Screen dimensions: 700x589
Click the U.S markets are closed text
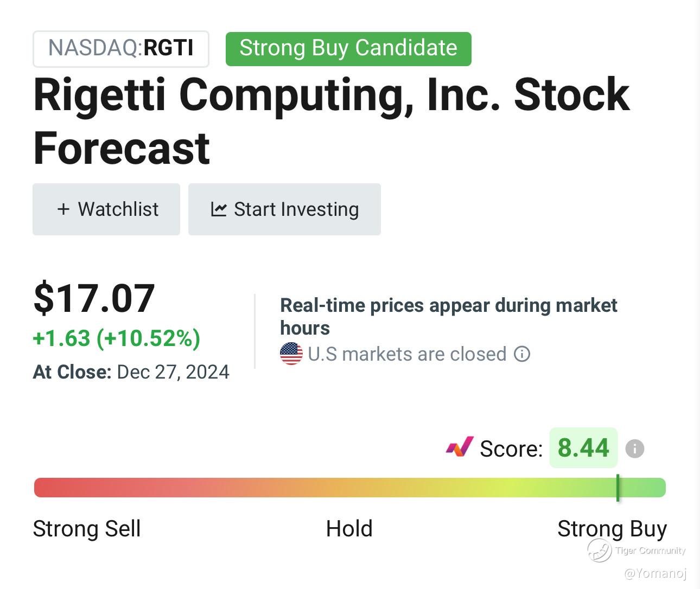(x=407, y=354)
